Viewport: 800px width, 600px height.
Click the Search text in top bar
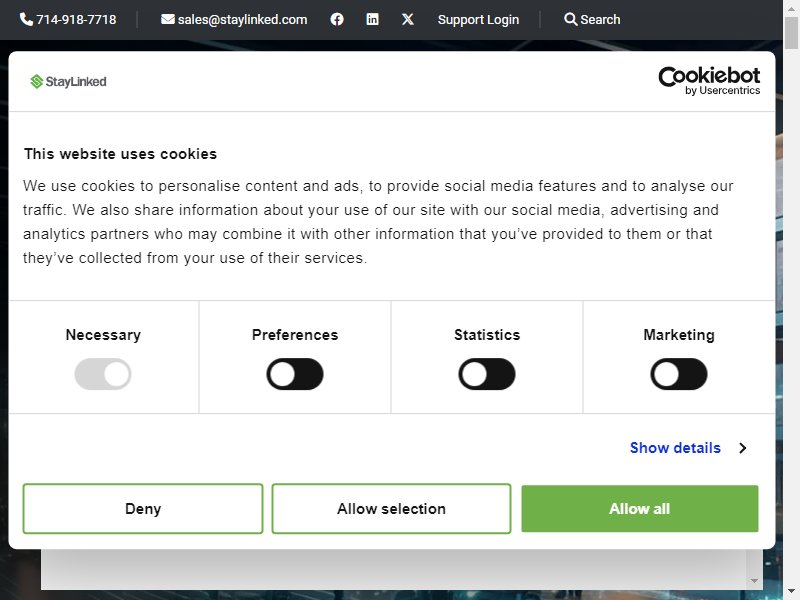[600, 19]
